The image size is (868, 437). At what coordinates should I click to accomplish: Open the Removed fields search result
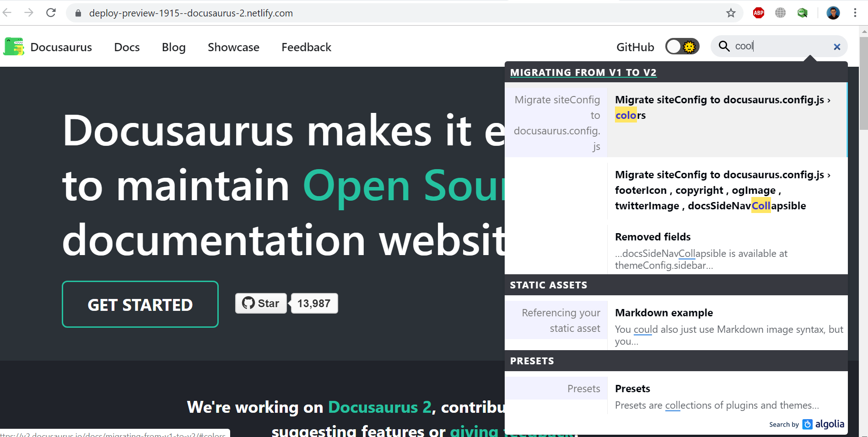pyautogui.click(x=728, y=250)
